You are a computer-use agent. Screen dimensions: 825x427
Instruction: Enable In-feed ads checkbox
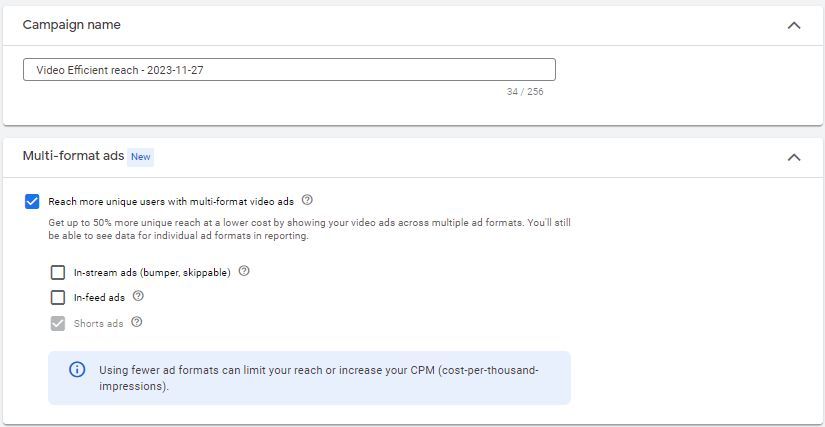[x=58, y=298]
